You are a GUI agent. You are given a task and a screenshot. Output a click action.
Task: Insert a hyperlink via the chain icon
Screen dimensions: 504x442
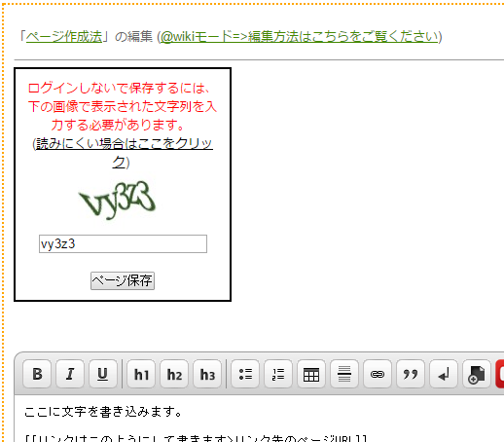(x=378, y=374)
